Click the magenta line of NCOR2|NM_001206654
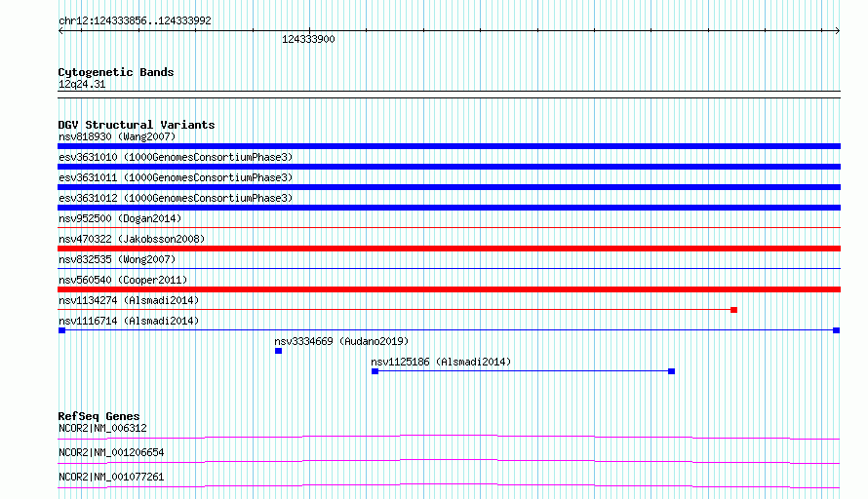 coord(449,461)
